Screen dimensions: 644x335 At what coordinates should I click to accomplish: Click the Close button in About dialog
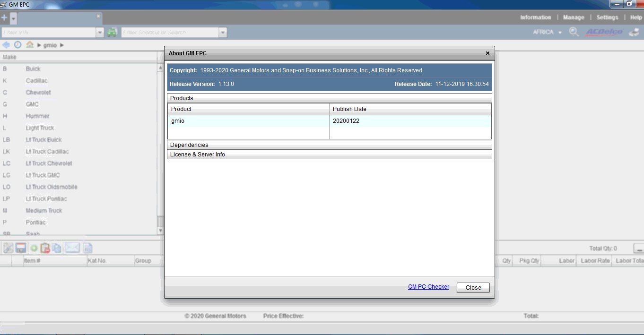[473, 287]
